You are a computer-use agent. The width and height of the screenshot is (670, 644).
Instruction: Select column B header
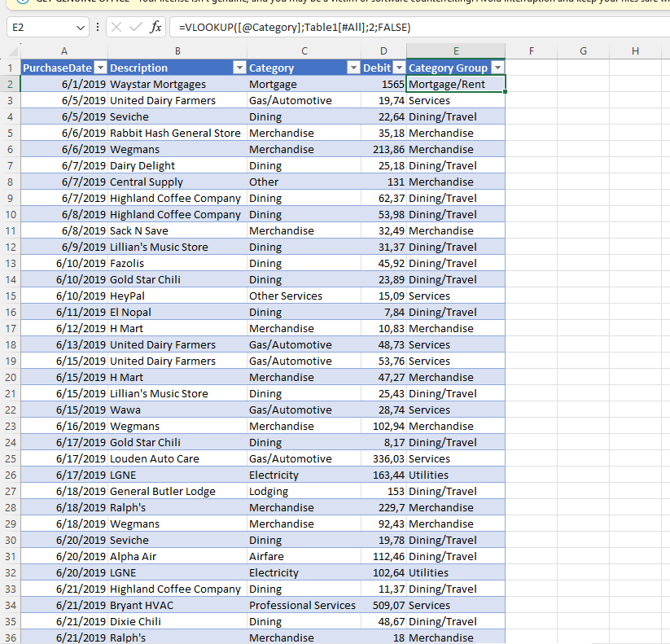pos(177,51)
